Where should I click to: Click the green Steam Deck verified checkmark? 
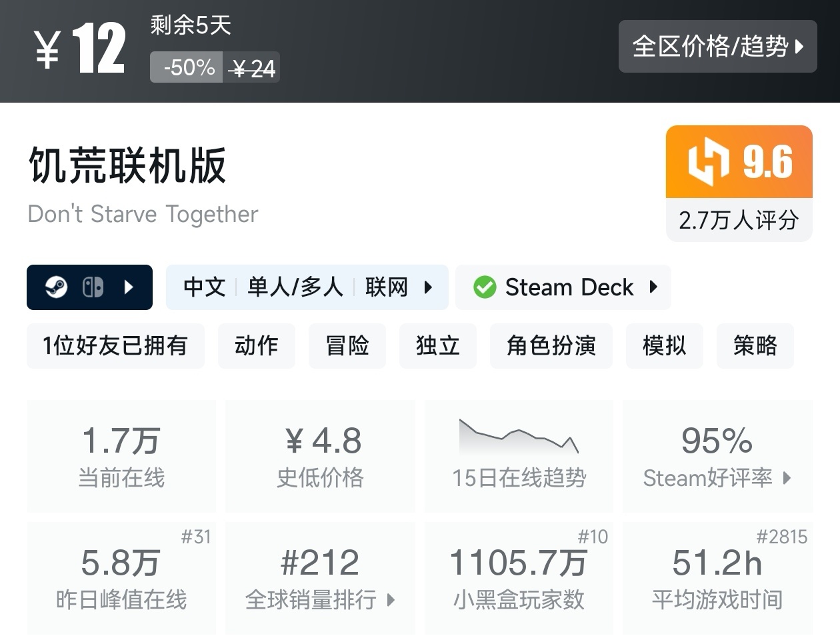pyautogui.click(x=485, y=287)
